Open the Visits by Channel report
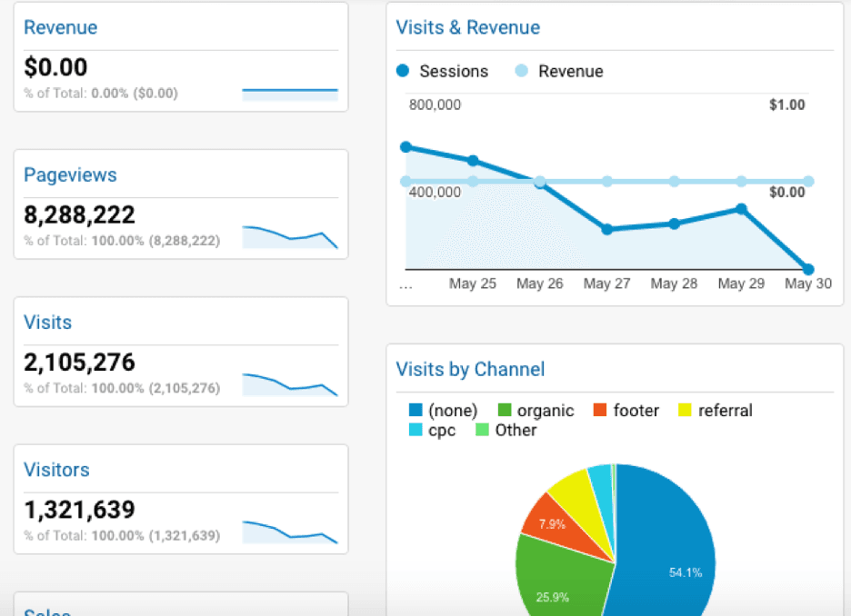Image resolution: width=851 pixels, height=616 pixels. click(x=470, y=370)
